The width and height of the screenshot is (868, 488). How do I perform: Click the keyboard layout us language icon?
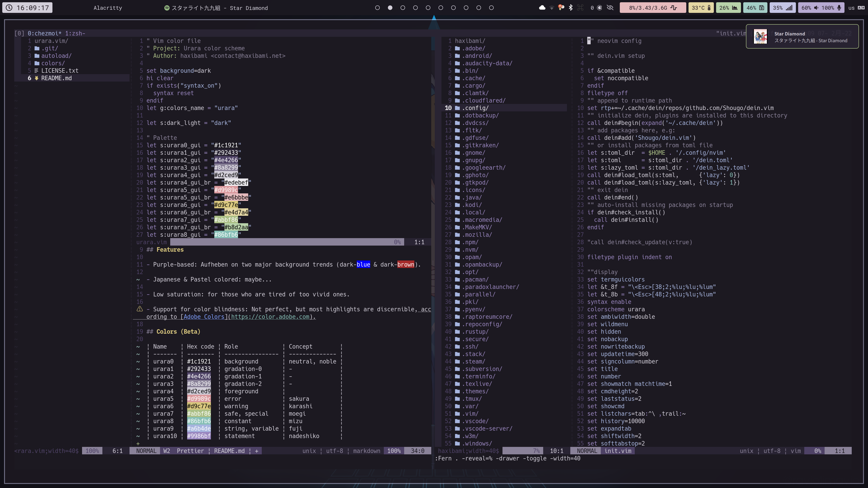(861, 8)
